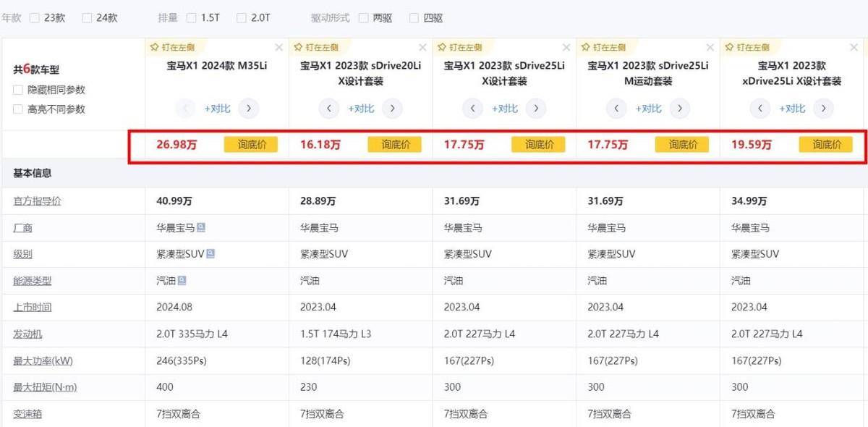Remove the sDrive20Li X设计套装 column
The width and height of the screenshot is (868, 427).
(x=422, y=48)
